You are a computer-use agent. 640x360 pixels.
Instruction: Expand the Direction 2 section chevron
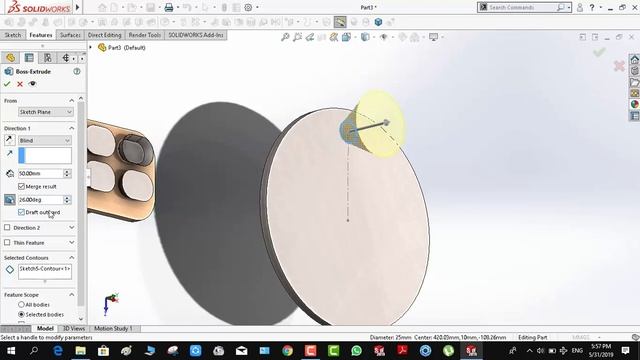click(x=71, y=227)
